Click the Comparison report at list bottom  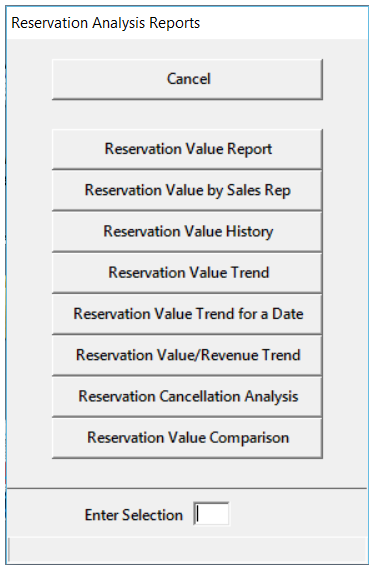coord(187,438)
